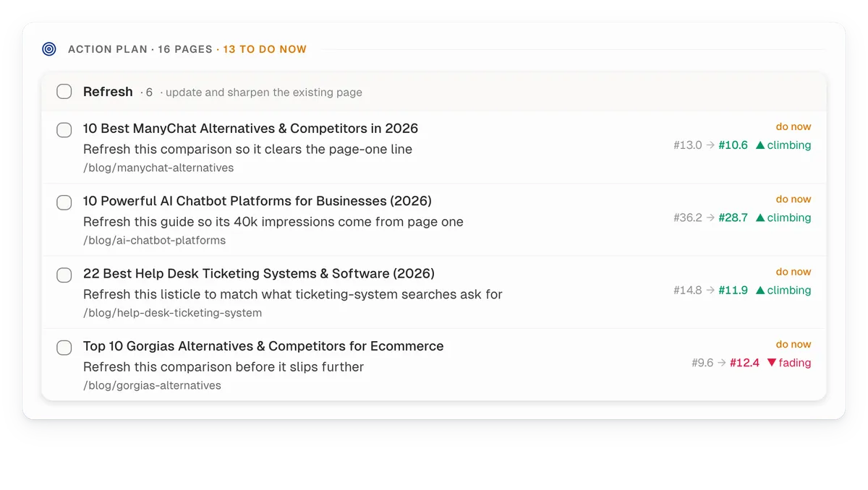Tick the Help Desk Ticketing Systems checkbox
This screenshot has height=490, width=868.
pos(64,275)
